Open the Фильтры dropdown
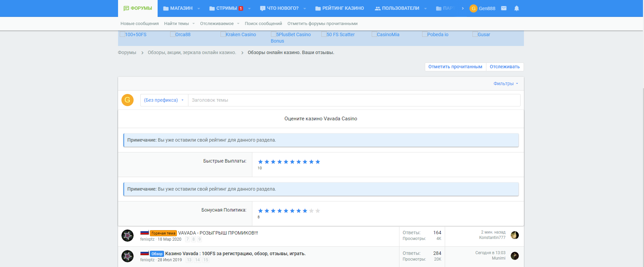The height and width of the screenshot is (267, 644). click(506, 83)
